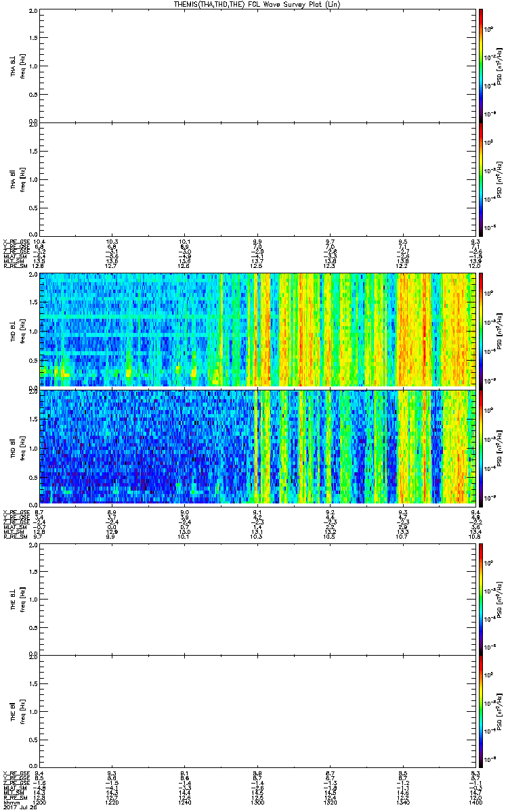Click the PSD [nT²/Hz] label beside THD B⊥ color bar
Screen dimensions: 508x812
[500, 331]
